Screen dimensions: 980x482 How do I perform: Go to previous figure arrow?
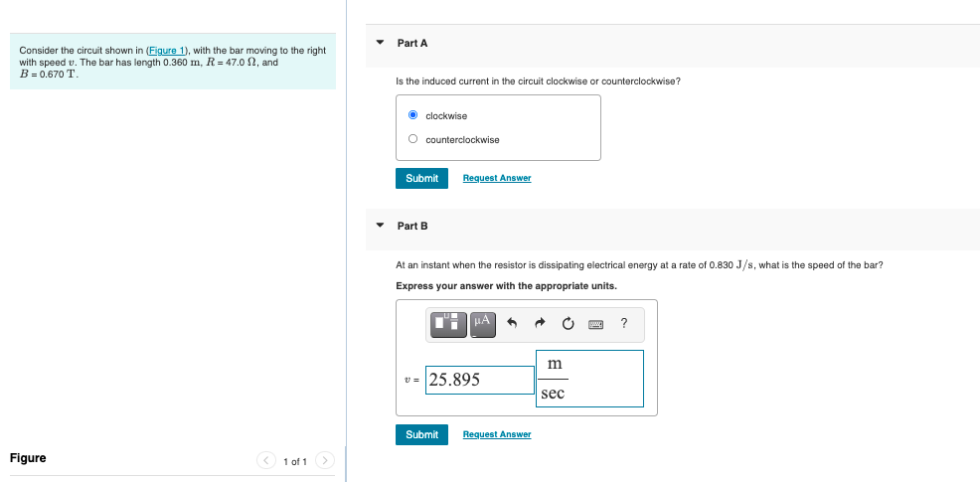coord(266,460)
